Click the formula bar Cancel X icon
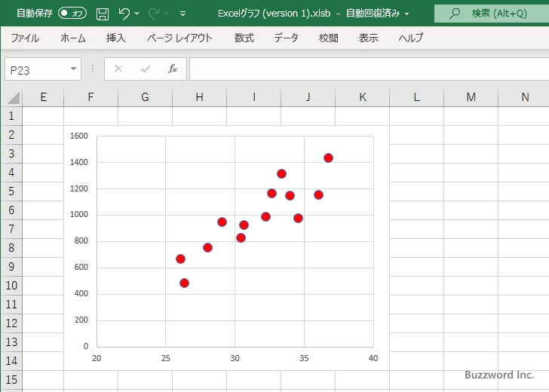This screenshot has height=392, width=549. (x=118, y=69)
